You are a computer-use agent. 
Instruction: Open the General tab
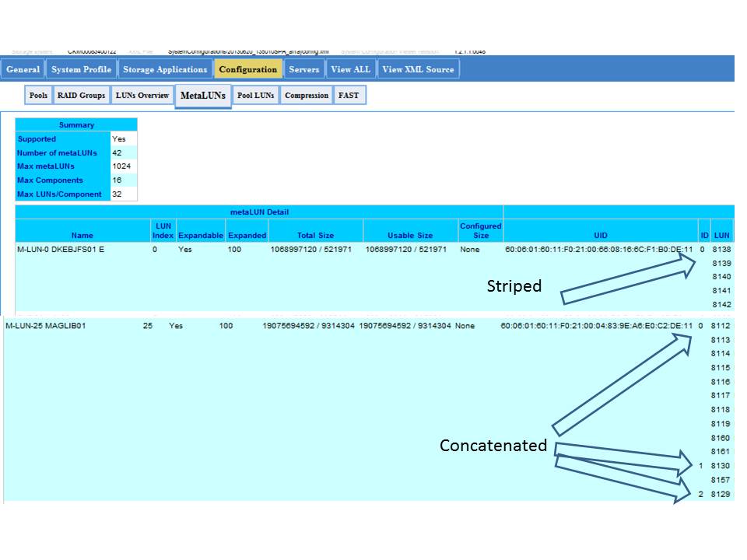click(23, 69)
